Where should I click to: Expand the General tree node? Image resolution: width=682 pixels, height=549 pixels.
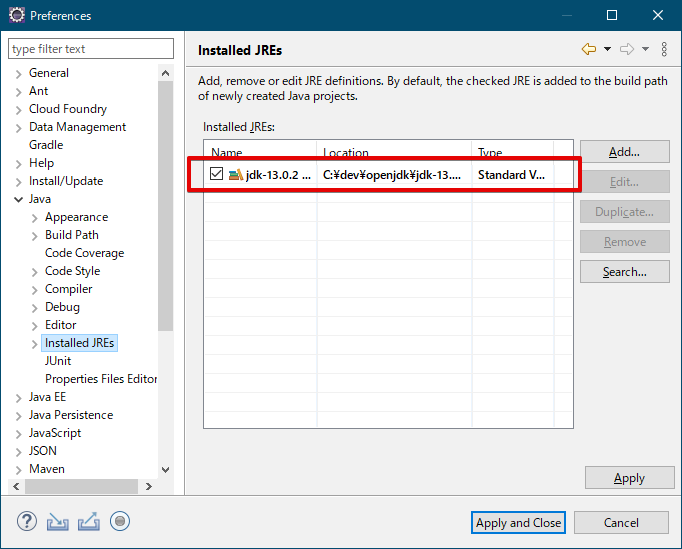[18, 74]
